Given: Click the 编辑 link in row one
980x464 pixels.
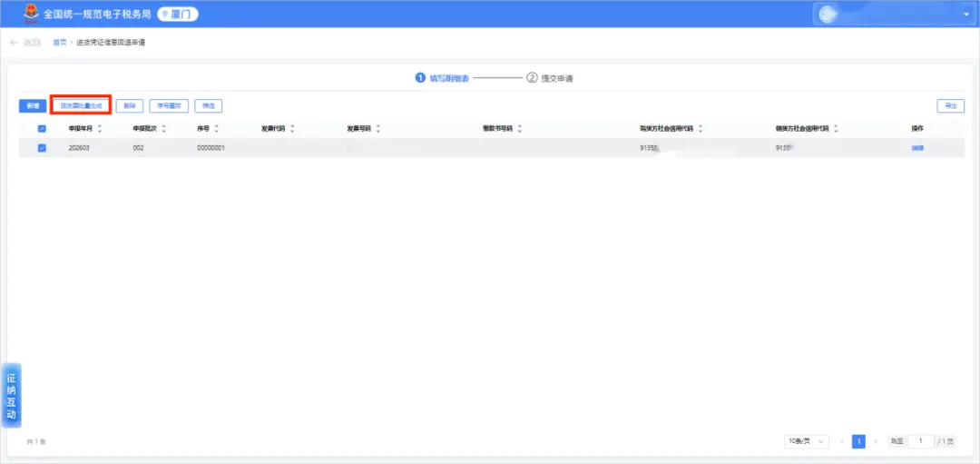Looking at the screenshot, I should pyautogui.click(x=917, y=148).
